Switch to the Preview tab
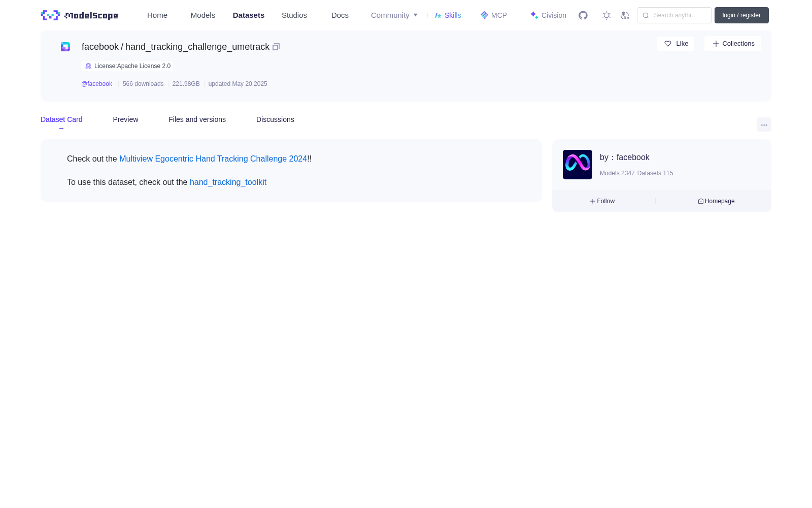Viewport: 812px width, 508px height. point(125,119)
